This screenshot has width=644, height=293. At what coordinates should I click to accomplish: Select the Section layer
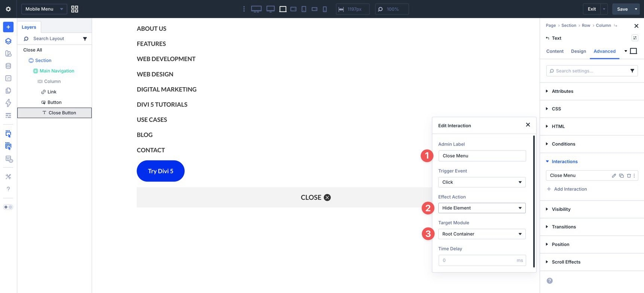(x=43, y=60)
